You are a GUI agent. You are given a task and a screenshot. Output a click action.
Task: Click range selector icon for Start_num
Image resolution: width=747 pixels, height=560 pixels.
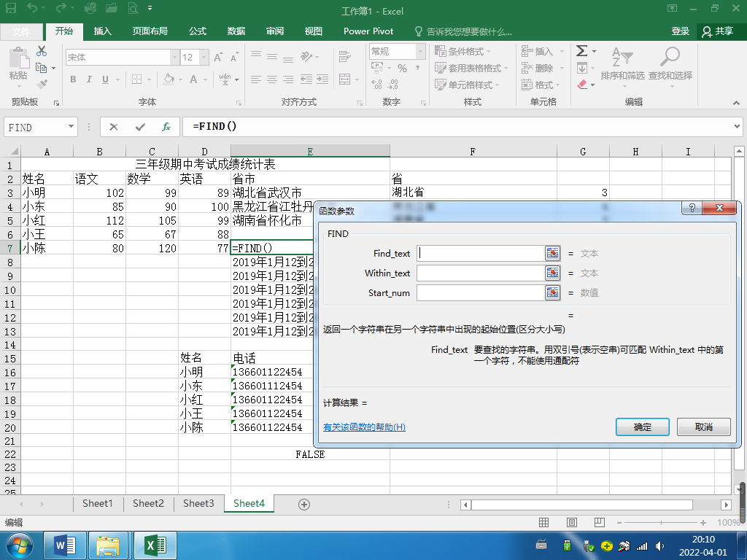[x=553, y=292]
